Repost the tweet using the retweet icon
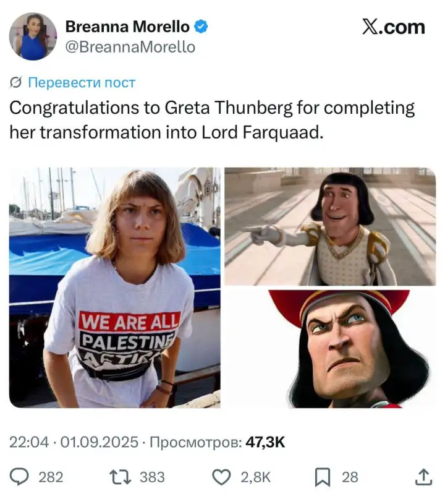Screen dimensions: 445x504 [x=119, y=477]
